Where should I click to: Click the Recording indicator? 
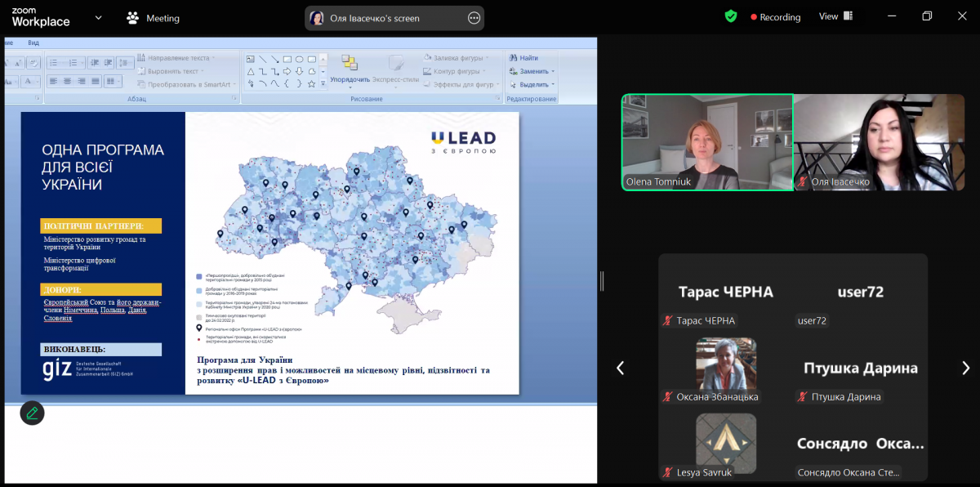pos(775,17)
